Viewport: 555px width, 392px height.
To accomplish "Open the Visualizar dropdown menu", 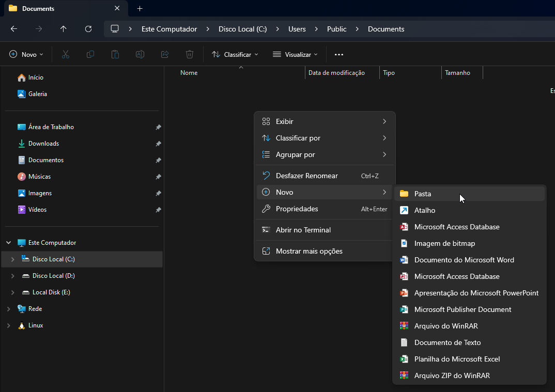I will coord(295,54).
